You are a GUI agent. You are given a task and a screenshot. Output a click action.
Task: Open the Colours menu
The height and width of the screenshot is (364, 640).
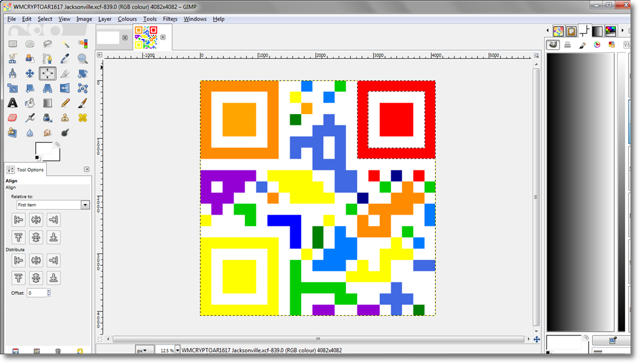[127, 19]
